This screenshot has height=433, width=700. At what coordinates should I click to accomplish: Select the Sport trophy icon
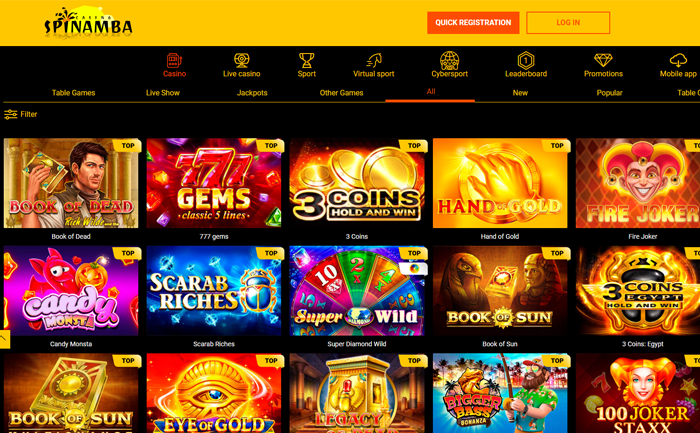pyautogui.click(x=307, y=60)
